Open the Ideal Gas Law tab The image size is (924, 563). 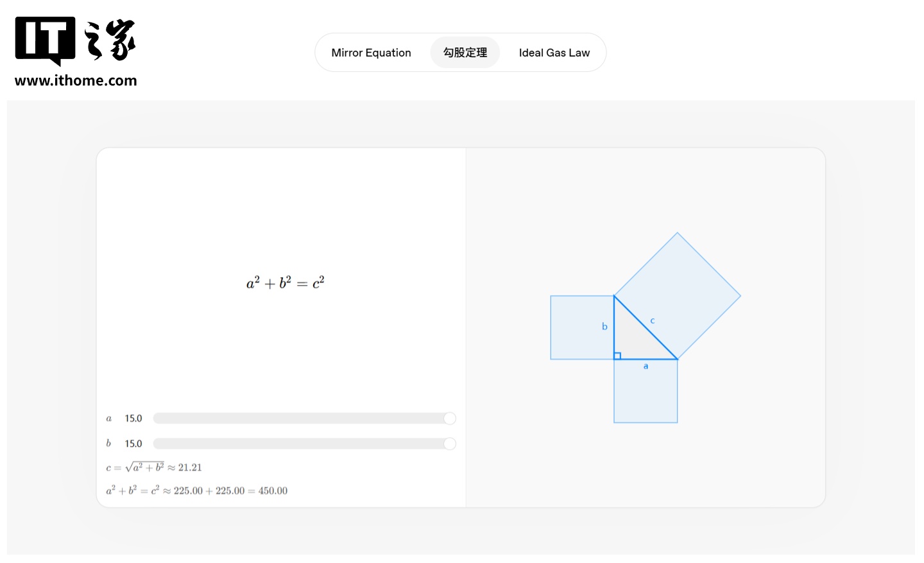click(554, 53)
